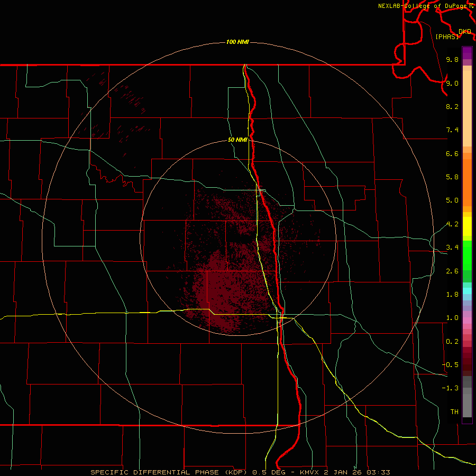This screenshot has height=476, width=476.
Task: Click the 4.2 value on the color scale
Action: 452,224
